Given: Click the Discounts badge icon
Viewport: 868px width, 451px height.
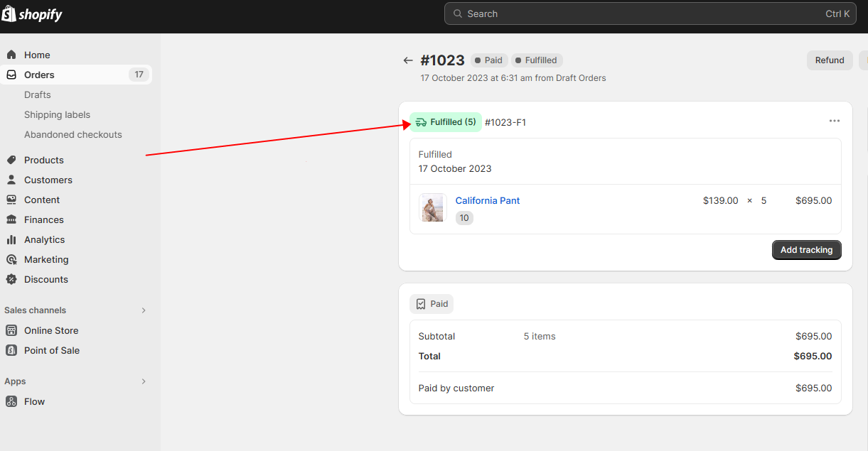Looking at the screenshot, I should [x=11, y=279].
